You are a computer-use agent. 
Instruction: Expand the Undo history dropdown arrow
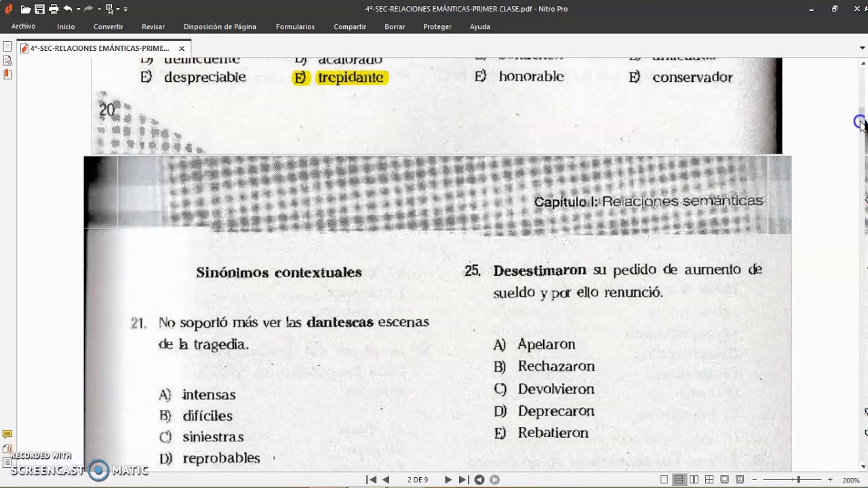click(x=78, y=9)
